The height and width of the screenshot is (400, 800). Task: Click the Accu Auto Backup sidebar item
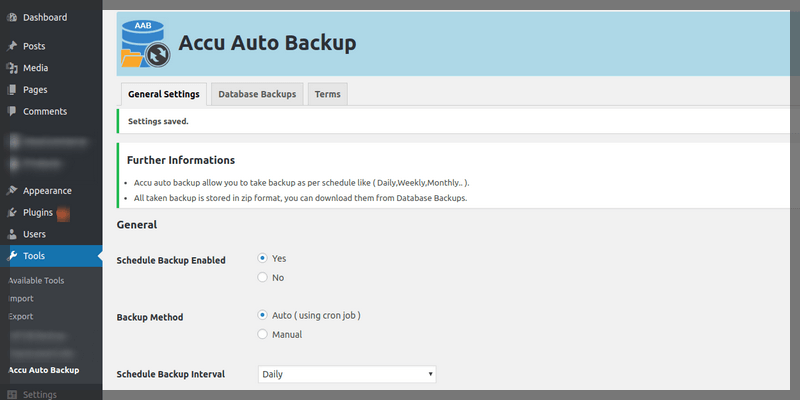point(43,371)
